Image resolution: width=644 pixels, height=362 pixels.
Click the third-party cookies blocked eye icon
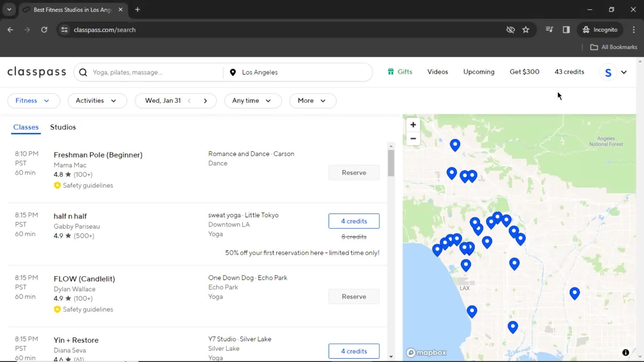(x=511, y=30)
